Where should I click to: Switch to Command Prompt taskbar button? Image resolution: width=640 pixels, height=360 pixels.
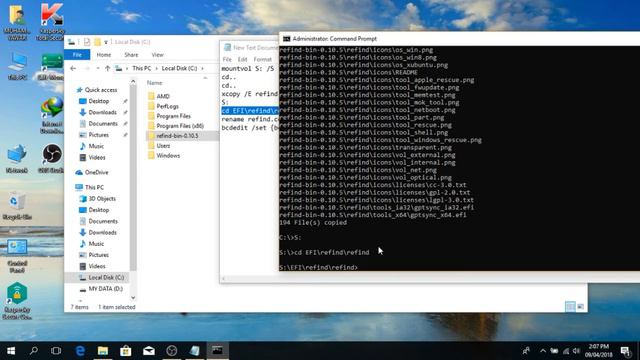[217, 351]
